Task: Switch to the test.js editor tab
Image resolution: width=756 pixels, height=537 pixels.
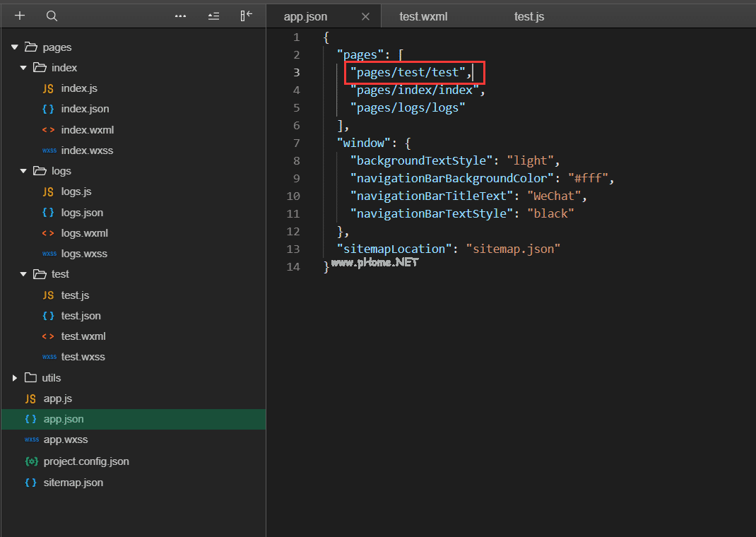Action: [528, 16]
